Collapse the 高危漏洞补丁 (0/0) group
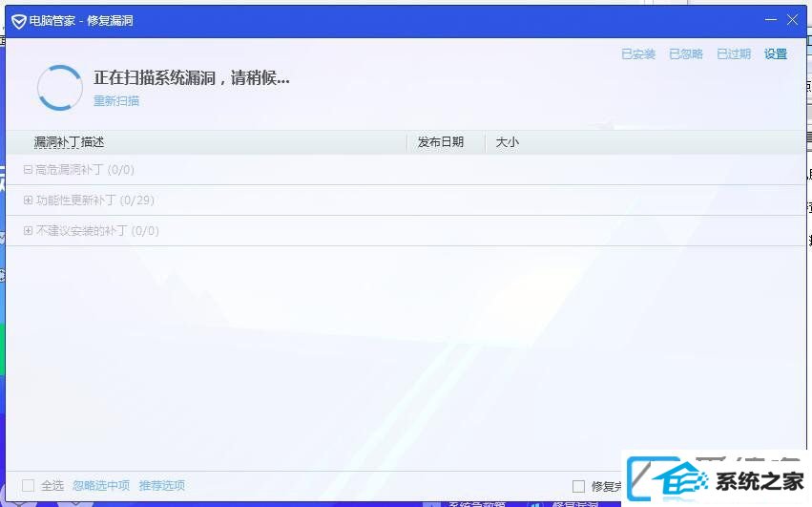Image resolution: width=812 pixels, height=507 pixels. point(28,170)
